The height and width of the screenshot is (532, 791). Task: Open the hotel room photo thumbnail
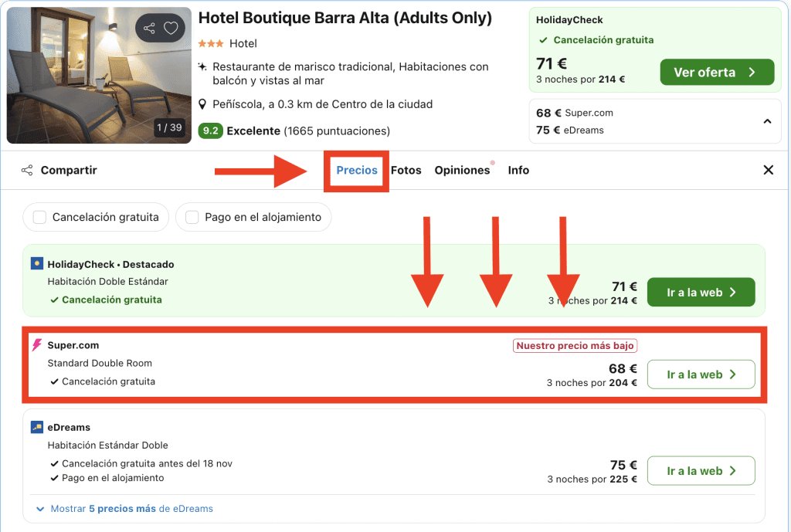77,73
